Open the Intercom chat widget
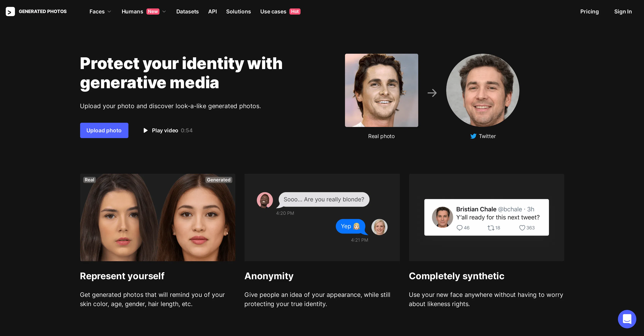 click(x=627, y=319)
